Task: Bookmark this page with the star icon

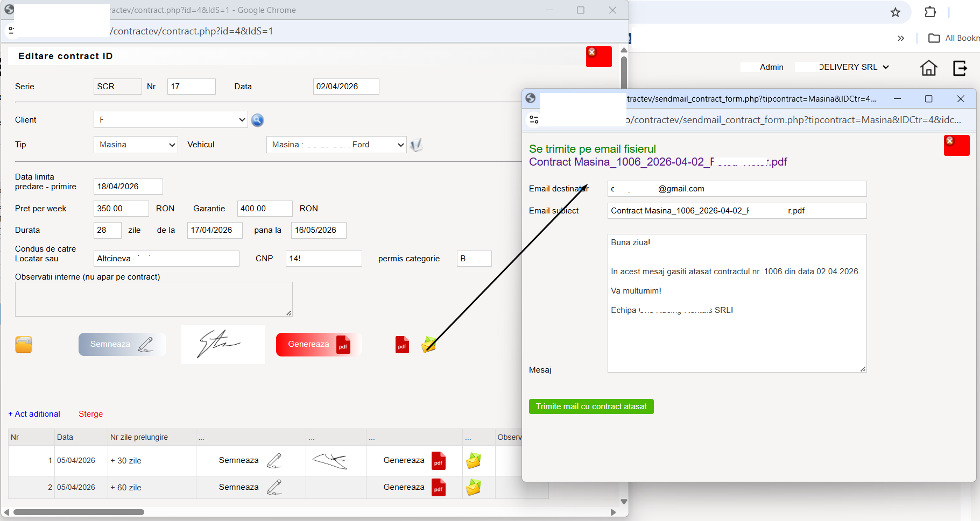Action: tap(895, 12)
